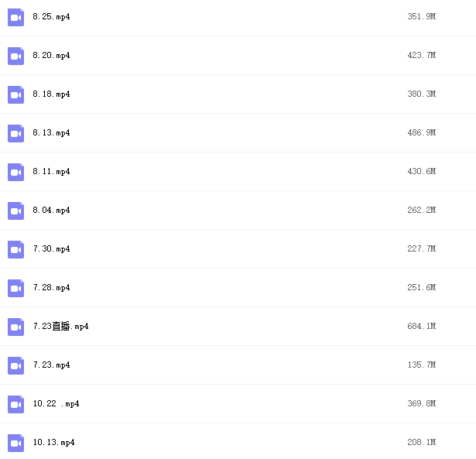Viewport: 476px width, 459px height.
Task: Click the video icon for 10.13.mp4
Action: (x=15, y=443)
